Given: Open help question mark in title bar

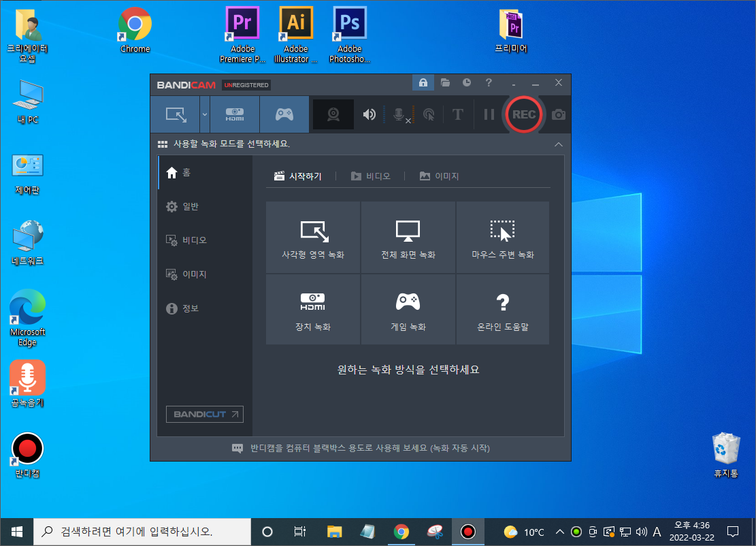Looking at the screenshot, I should 489,82.
